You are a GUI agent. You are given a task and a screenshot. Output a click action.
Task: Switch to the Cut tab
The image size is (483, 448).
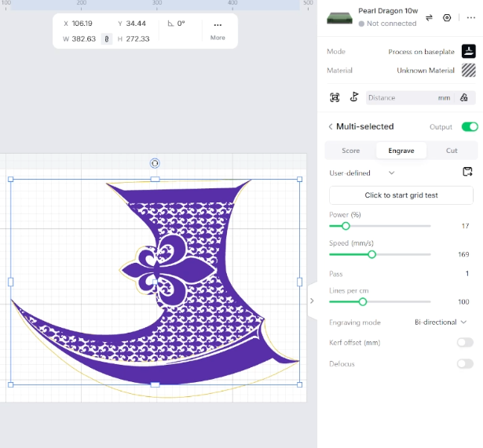[452, 151]
